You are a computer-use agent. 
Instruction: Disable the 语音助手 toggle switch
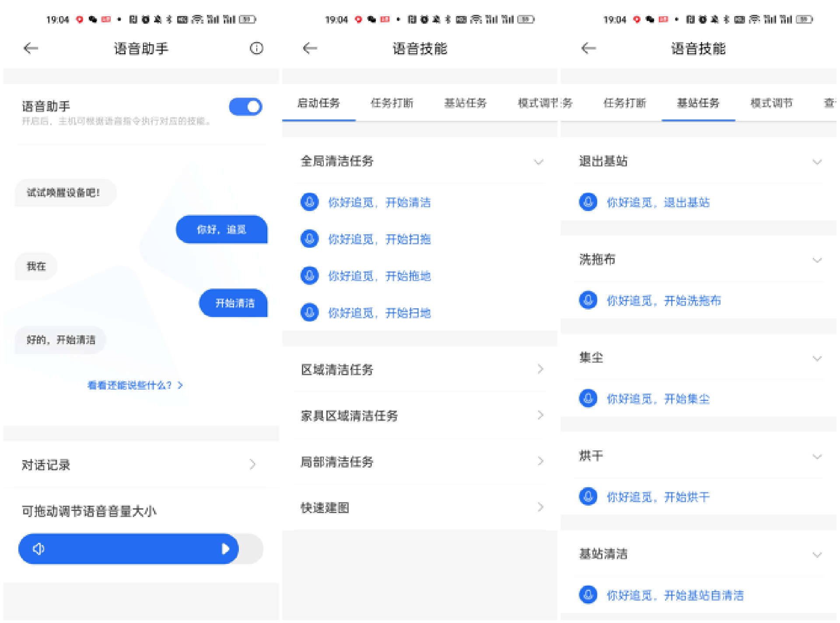(x=245, y=106)
